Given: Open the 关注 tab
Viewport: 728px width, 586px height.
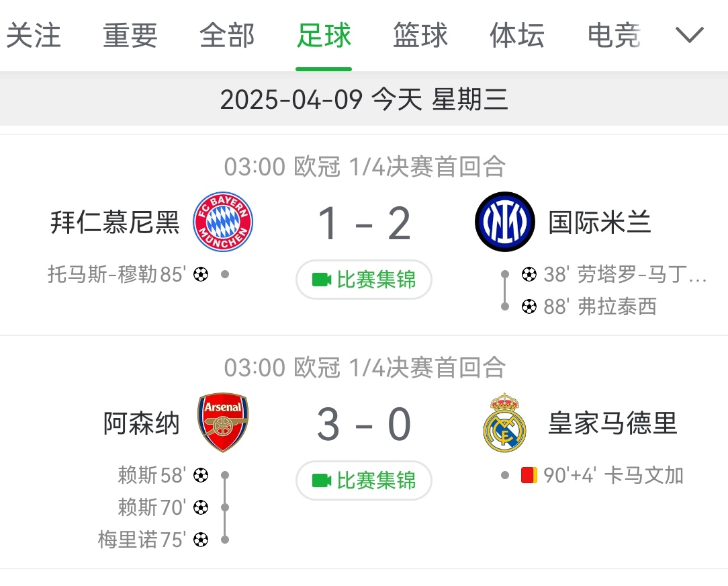Looking at the screenshot, I should click(x=34, y=36).
